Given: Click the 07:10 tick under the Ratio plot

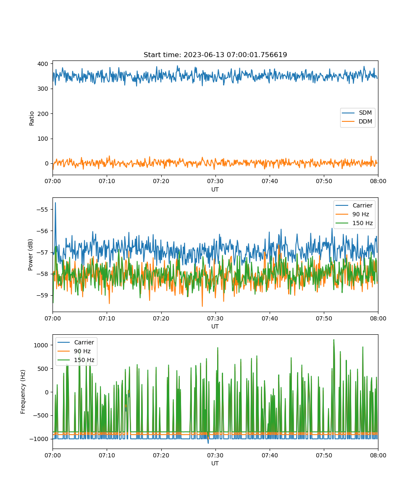Looking at the screenshot, I should pos(107,181).
